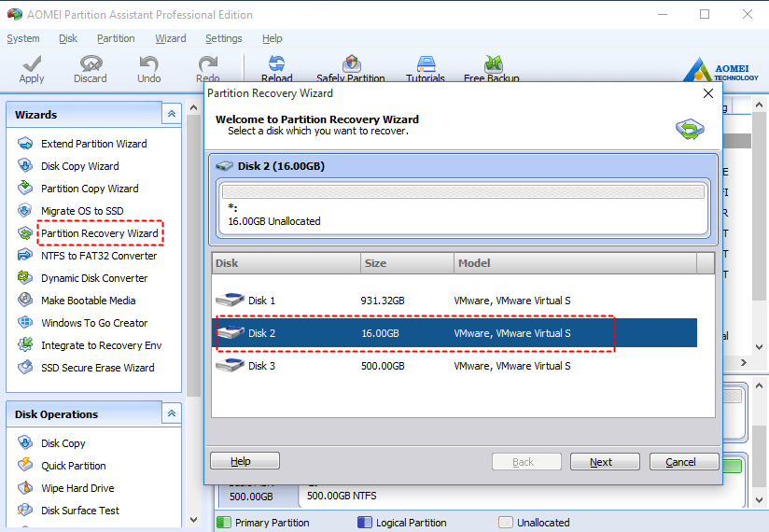Click the Reload toolbar icon

[x=276, y=63]
